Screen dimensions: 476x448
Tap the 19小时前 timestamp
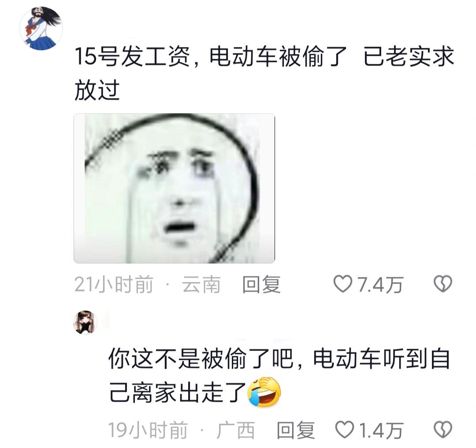point(148,430)
